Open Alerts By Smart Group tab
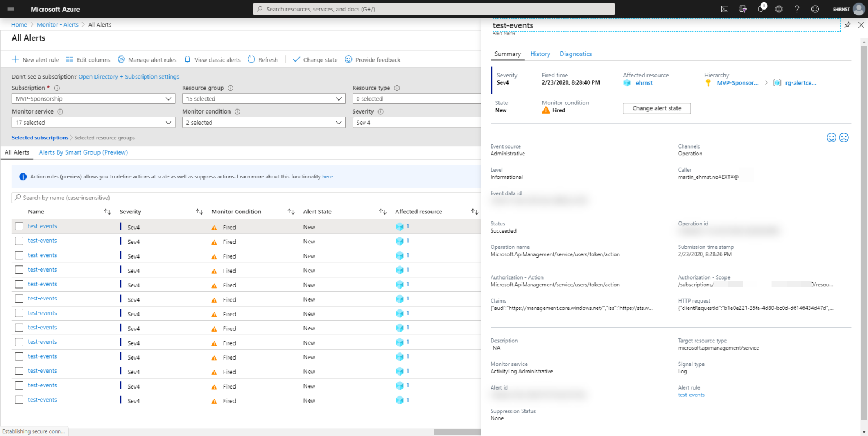This screenshot has width=868, height=436. click(83, 152)
